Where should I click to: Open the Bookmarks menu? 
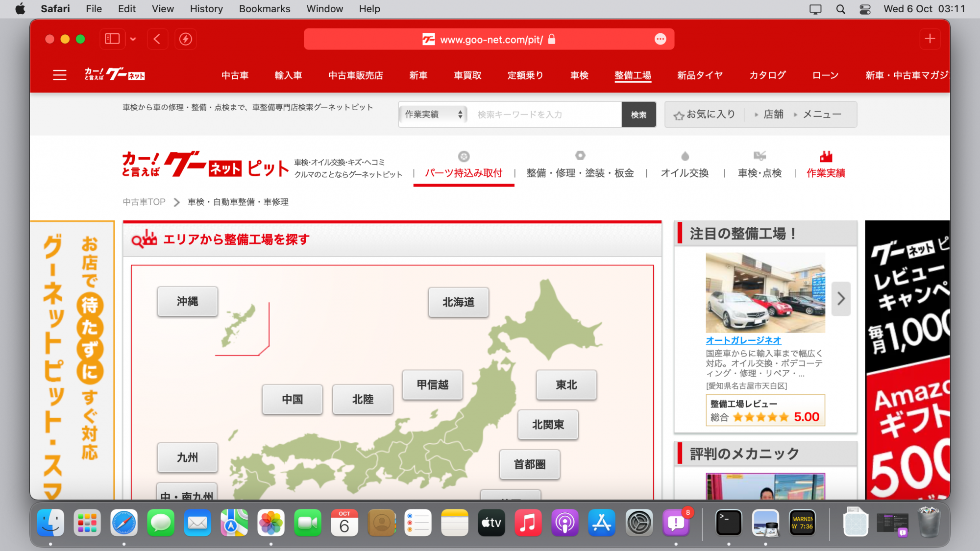264,9
